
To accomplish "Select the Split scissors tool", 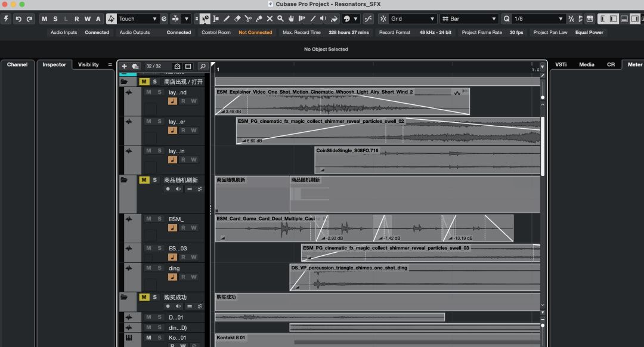I will 248,19.
